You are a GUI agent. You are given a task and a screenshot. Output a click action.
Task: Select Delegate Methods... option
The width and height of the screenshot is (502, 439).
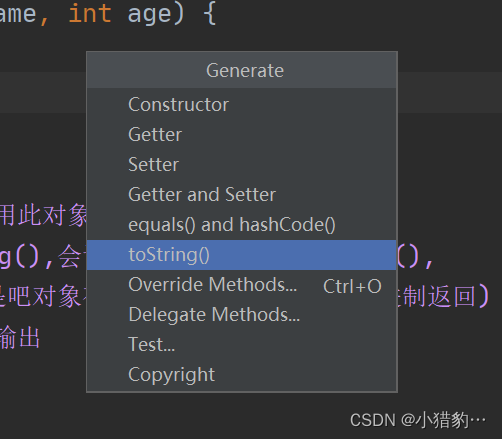242,315
